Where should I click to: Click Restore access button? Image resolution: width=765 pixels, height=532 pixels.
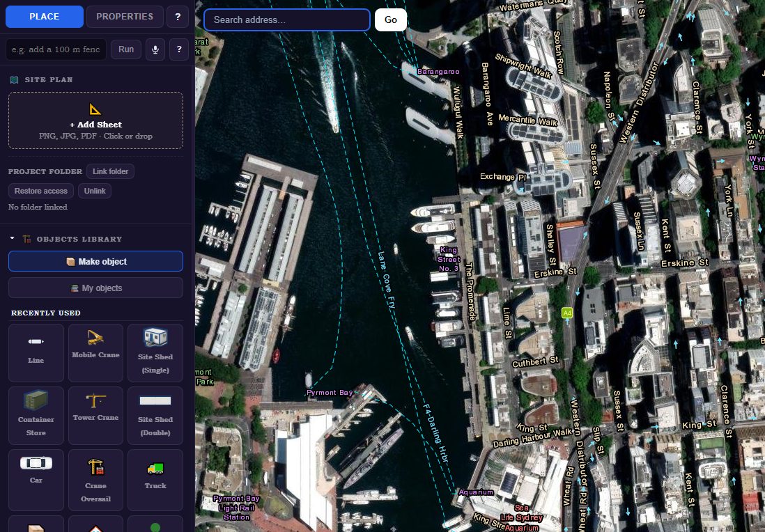pos(41,191)
